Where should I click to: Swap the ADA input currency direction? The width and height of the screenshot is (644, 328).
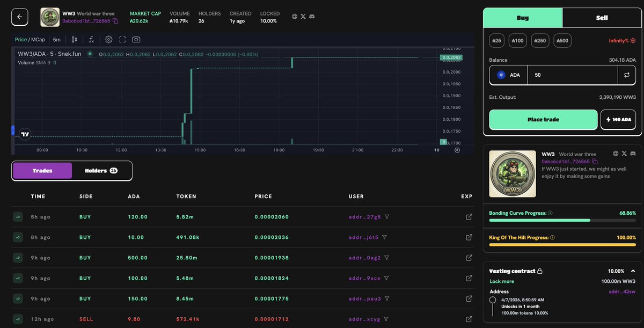tap(627, 75)
